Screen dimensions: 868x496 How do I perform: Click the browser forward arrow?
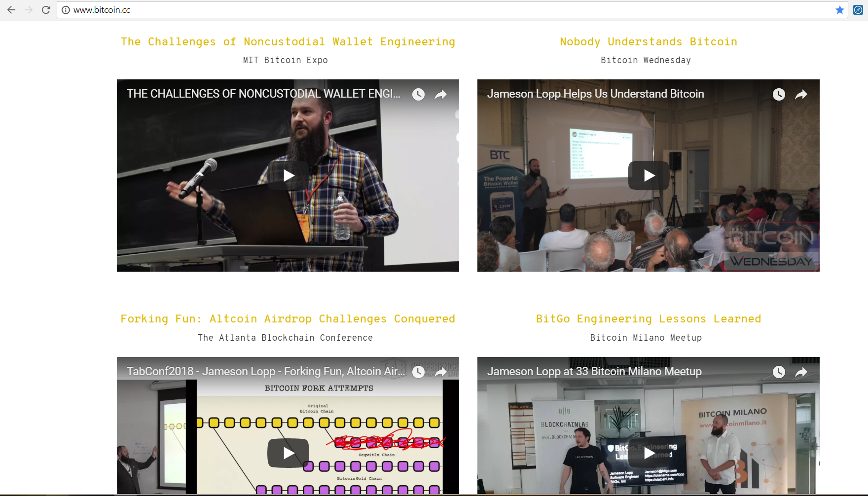(29, 10)
